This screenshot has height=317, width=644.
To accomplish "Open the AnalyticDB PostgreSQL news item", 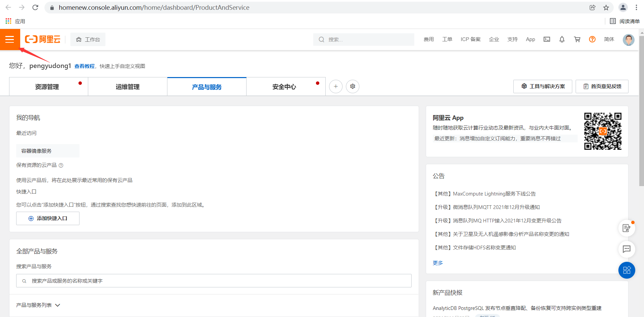I will pyautogui.click(x=517, y=308).
